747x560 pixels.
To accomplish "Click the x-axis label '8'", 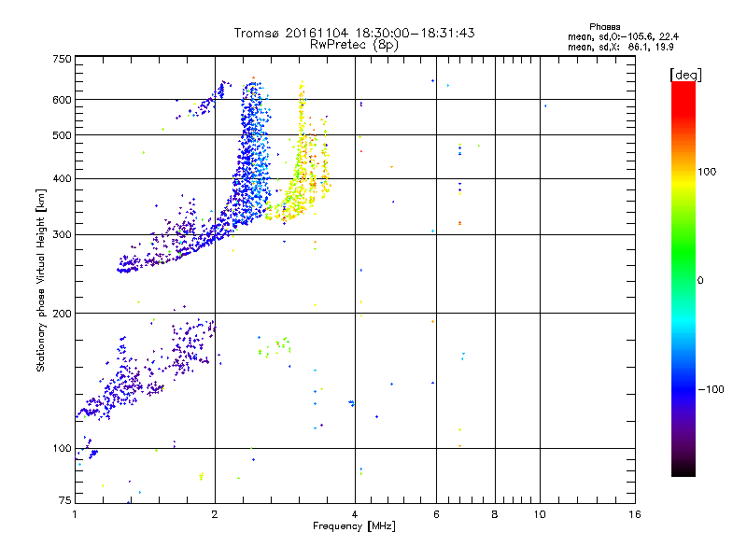I will click(x=495, y=514).
